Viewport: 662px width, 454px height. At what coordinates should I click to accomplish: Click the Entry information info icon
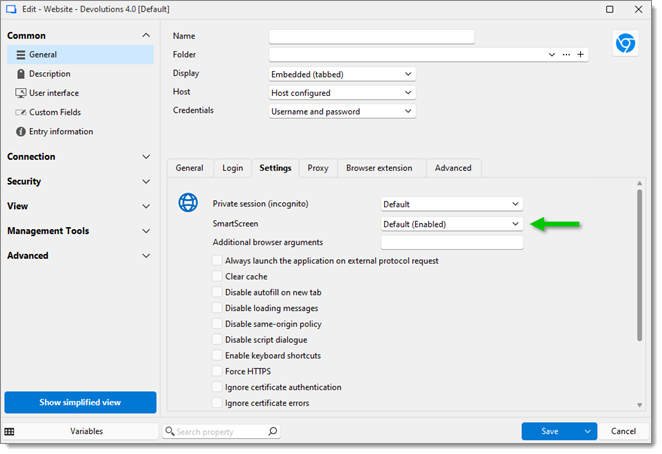pos(21,132)
